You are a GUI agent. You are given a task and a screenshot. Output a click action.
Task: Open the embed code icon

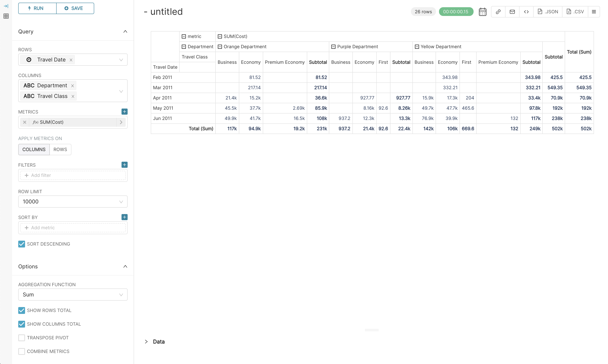526,12
